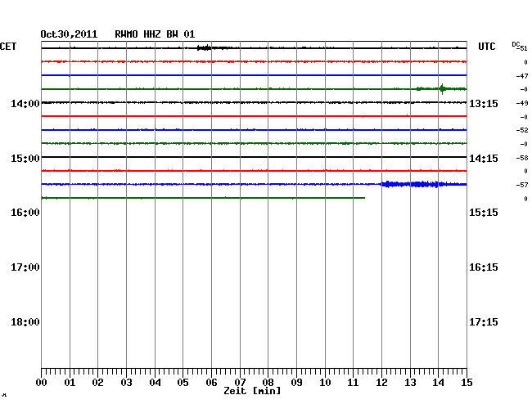Click the "17:15" UTC time label
This screenshot has width=532, height=404.
pos(484,322)
